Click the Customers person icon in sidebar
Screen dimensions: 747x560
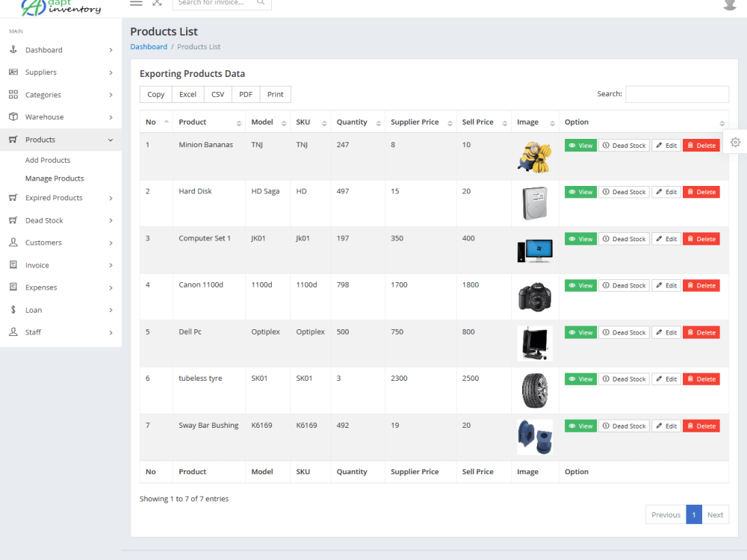coord(13,243)
